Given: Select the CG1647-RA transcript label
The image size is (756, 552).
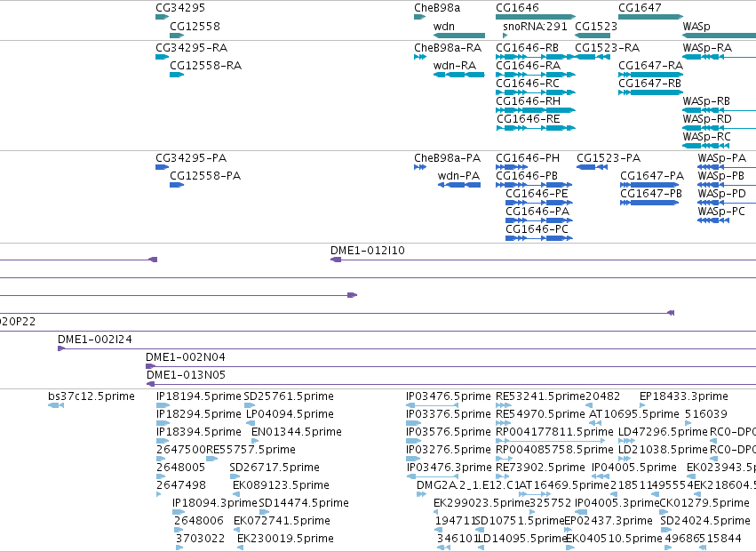Looking at the screenshot, I should pyautogui.click(x=651, y=66).
